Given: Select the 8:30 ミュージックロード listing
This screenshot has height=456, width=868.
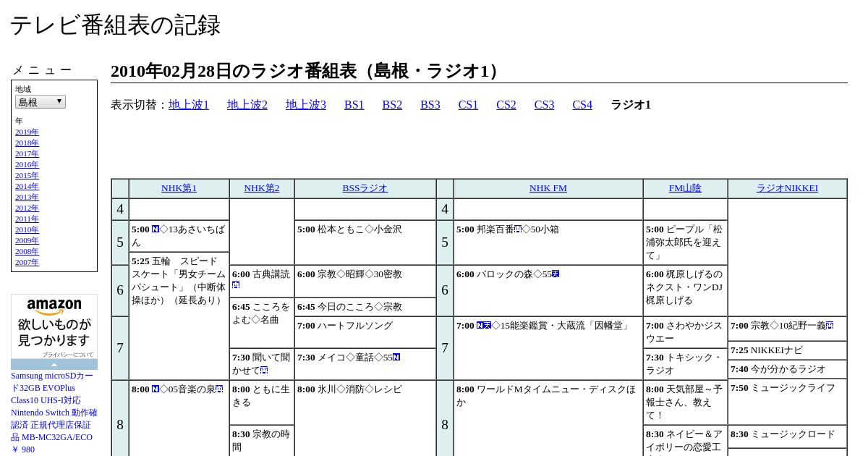Looking at the screenshot, I should tap(787, 436).
